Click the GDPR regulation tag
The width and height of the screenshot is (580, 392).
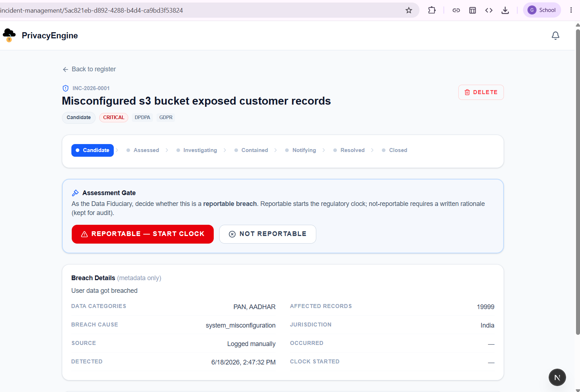[166, 117]
